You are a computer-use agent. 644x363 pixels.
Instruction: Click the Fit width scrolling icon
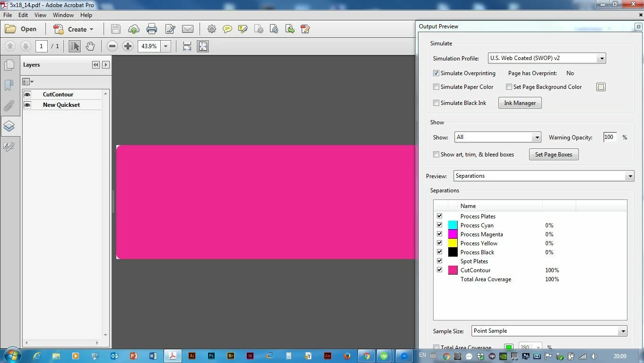[x=187, y=46]
